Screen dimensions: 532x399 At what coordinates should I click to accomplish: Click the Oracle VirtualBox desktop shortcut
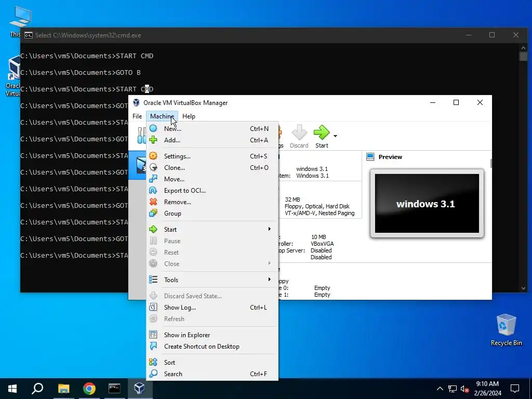click(12, 77)
